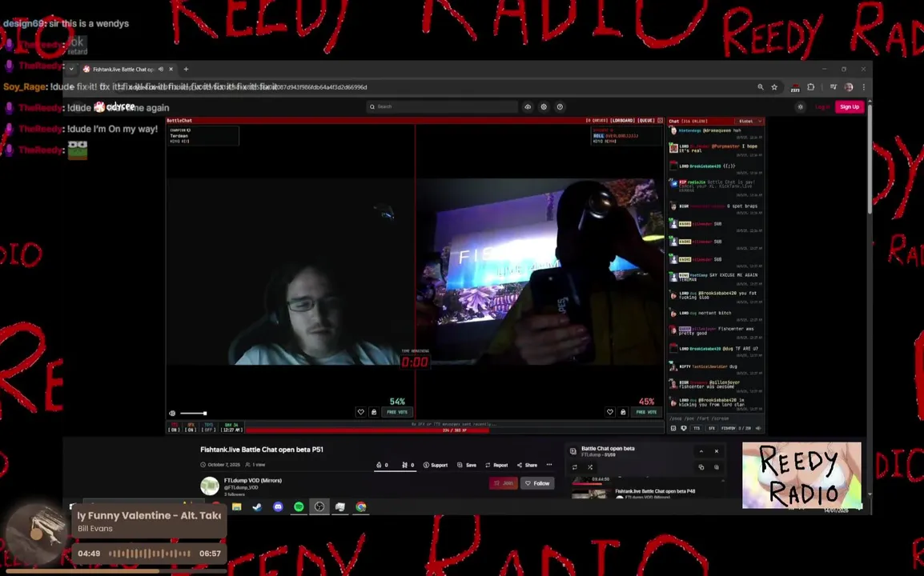Click the chat emoji picker icon
The height and width of the screenshot is (576, 924).
click(673, 428)
